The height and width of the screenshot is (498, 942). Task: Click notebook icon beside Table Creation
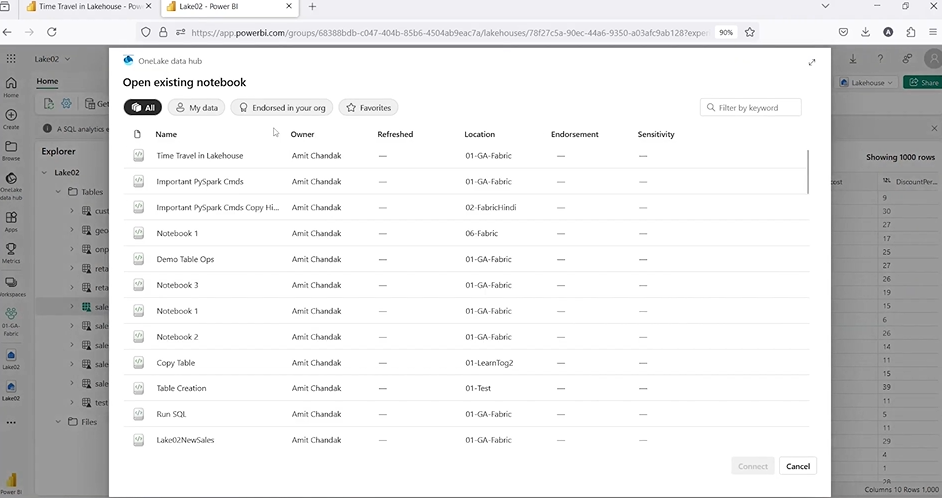click(x=138, y=388)
